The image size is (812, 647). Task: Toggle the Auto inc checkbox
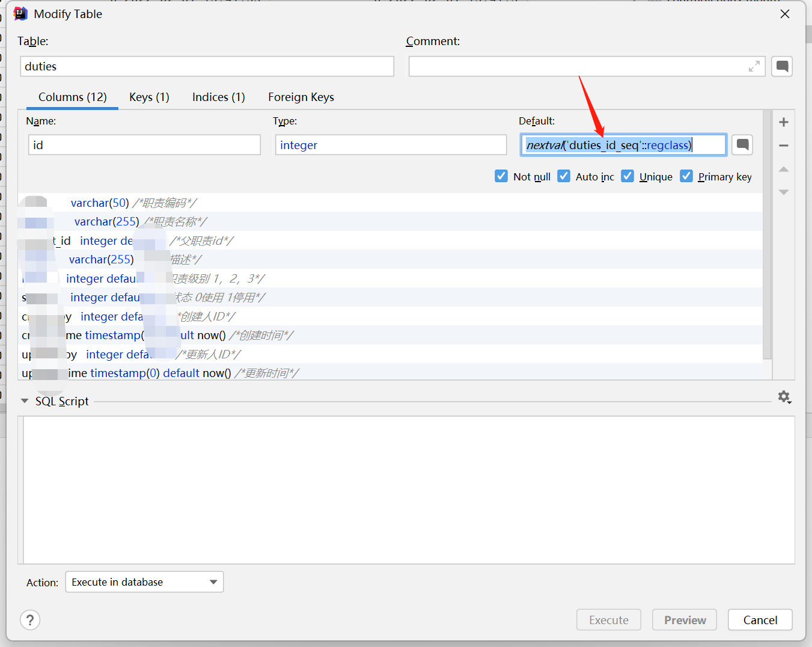point(564,176)
